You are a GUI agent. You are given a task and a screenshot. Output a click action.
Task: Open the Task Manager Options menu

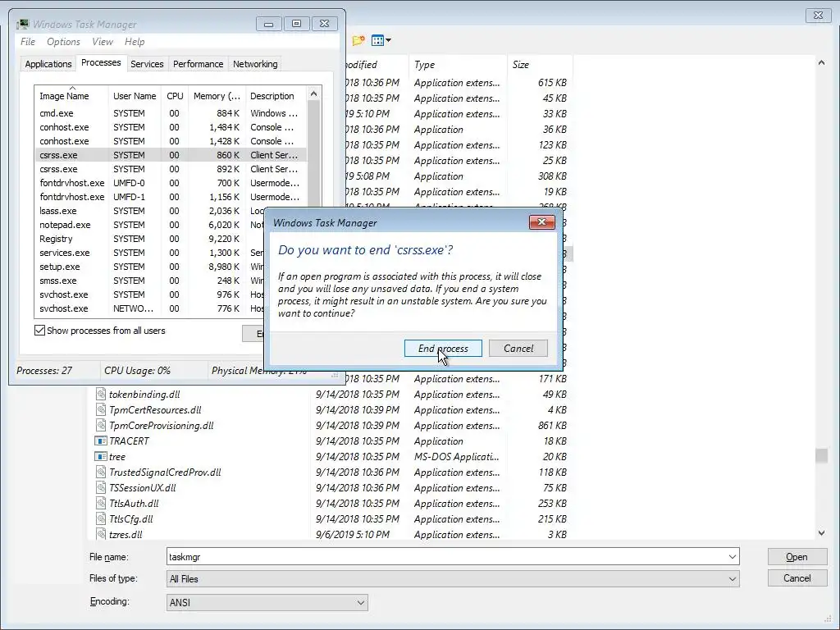click(x=63, y=42)
